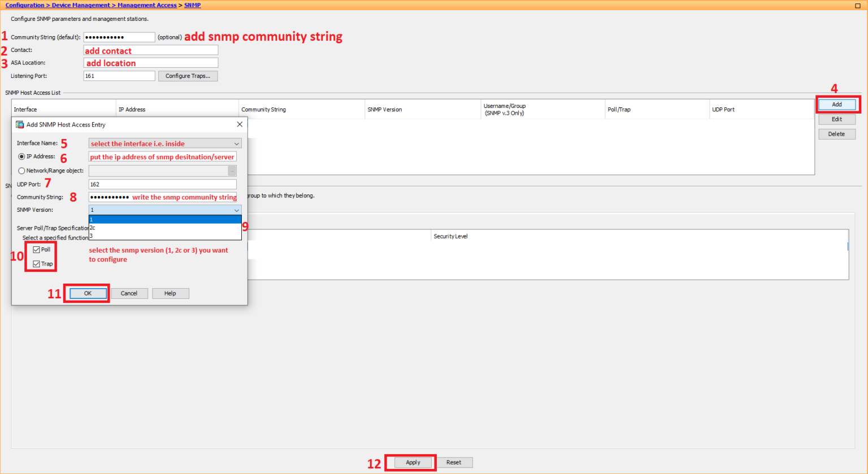
Task: Click the Edit button
Action: [836, 119]
